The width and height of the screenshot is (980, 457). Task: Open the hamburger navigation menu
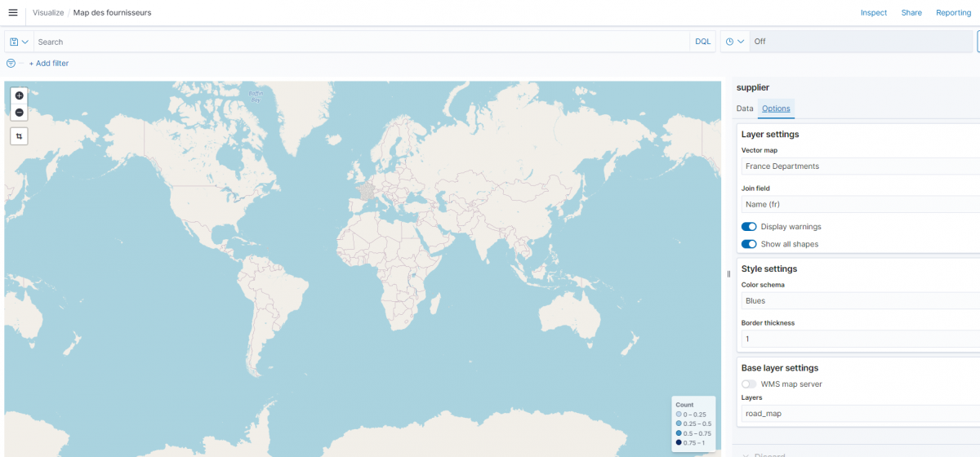point(12,13)
